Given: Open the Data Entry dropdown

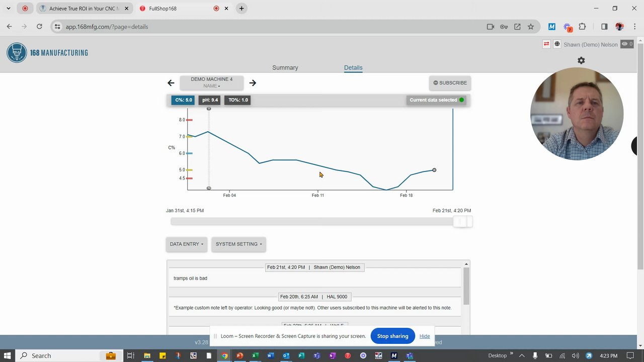Looking at the screenshot, I should pyautogui.click(x=186, y=244).
